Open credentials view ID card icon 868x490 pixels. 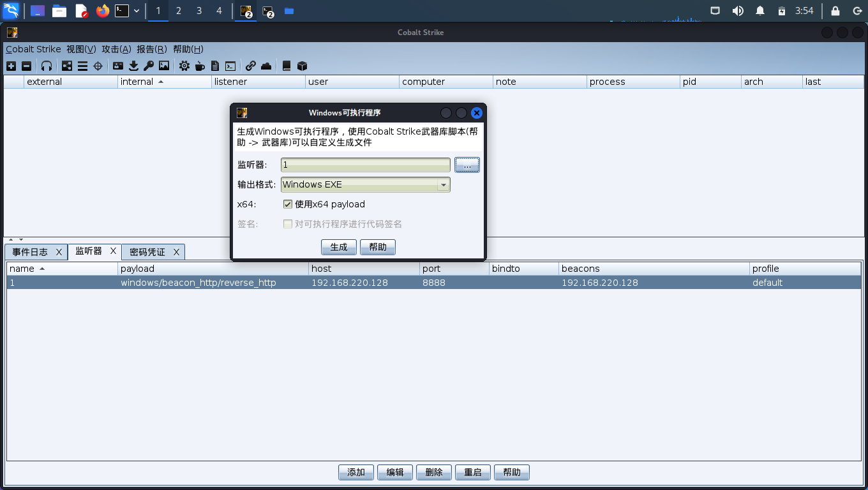tap(118, 66)
